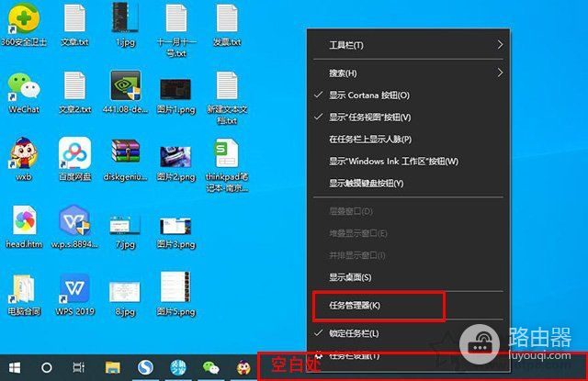Uncheck 显示 Cortana 按钮(O) in the context menu

[x=408, y=95]
